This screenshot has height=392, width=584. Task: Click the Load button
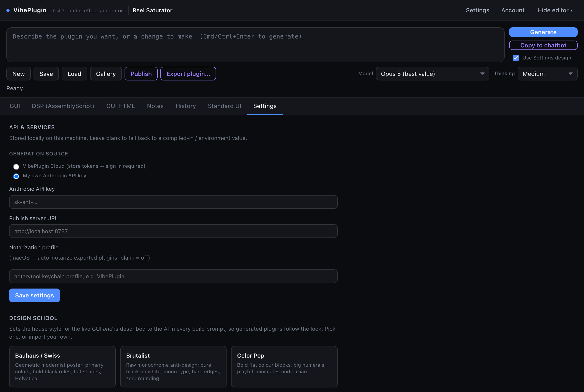coord(74,74)
